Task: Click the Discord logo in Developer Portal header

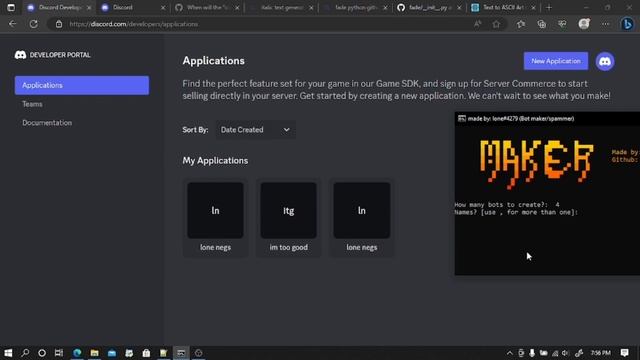Action: point(20,55)
